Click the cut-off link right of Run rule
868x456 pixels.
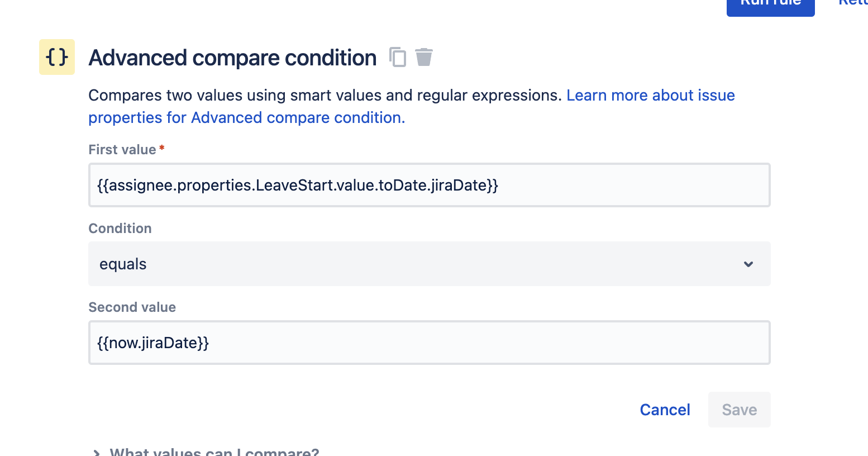pos(853,3)
